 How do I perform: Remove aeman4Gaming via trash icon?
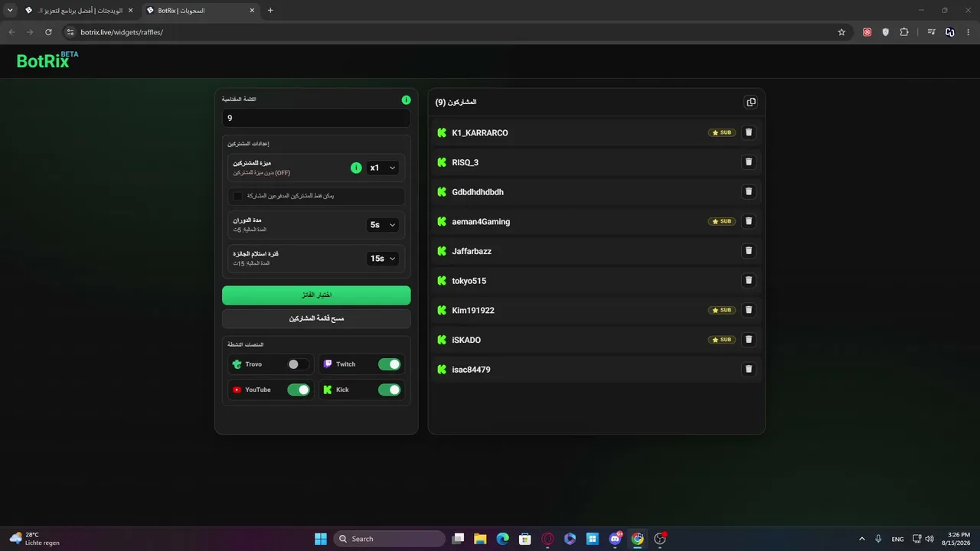[x=749, y=221]
